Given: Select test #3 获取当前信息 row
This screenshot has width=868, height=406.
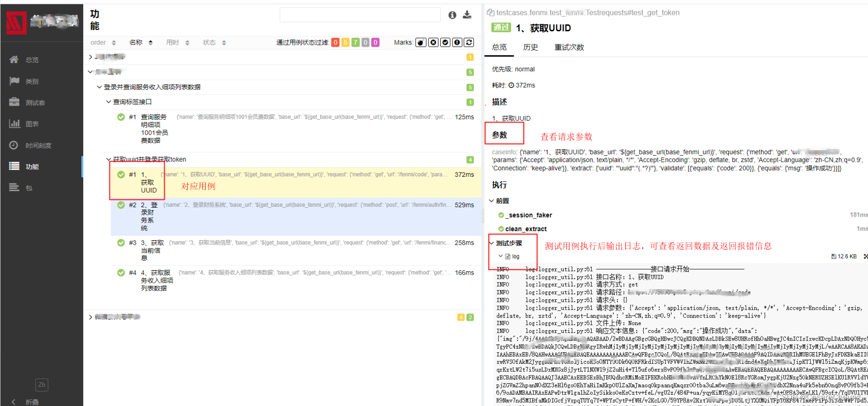Looking at the screenshot, I should (296, 250).
